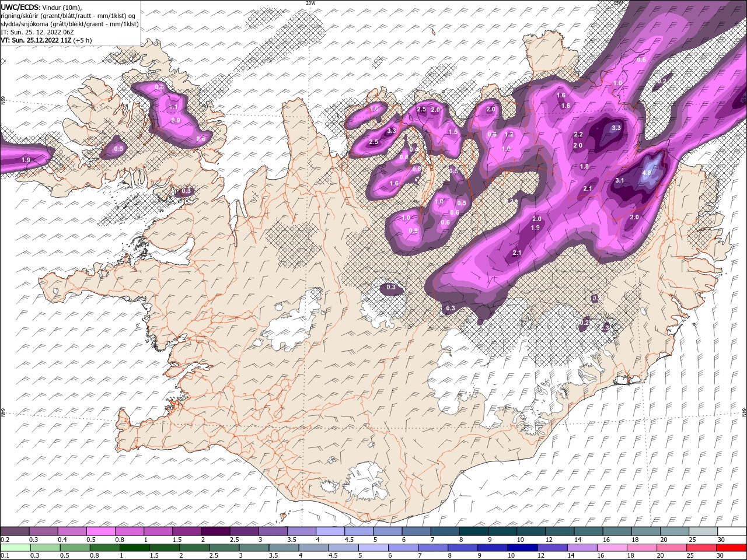Pick the red 25 rain legend swatch
Screen dimensions: 747x560
701,547
